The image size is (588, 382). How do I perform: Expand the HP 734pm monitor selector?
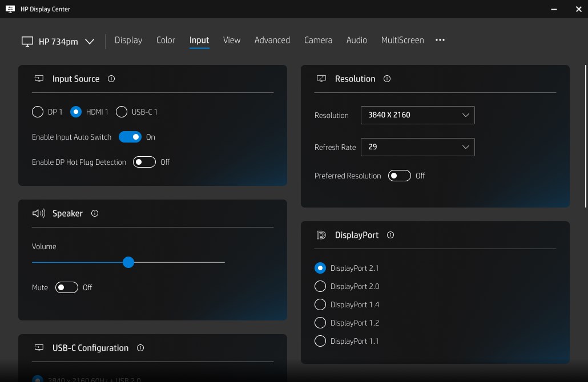click(x=90, y=41)
